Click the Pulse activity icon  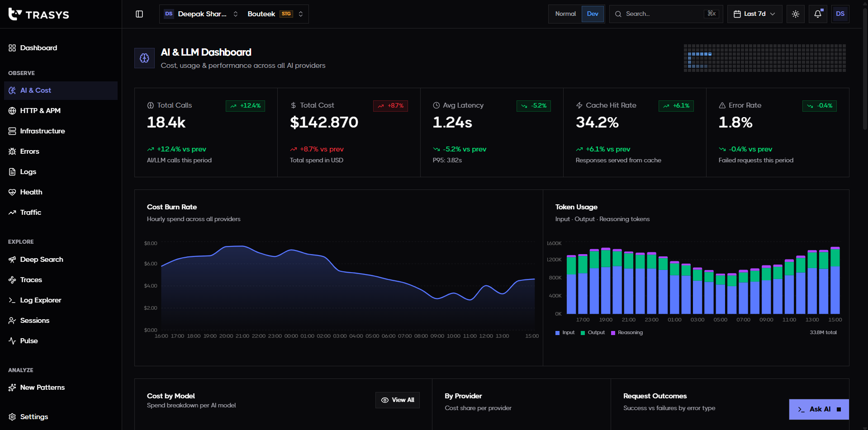point(12,341)
